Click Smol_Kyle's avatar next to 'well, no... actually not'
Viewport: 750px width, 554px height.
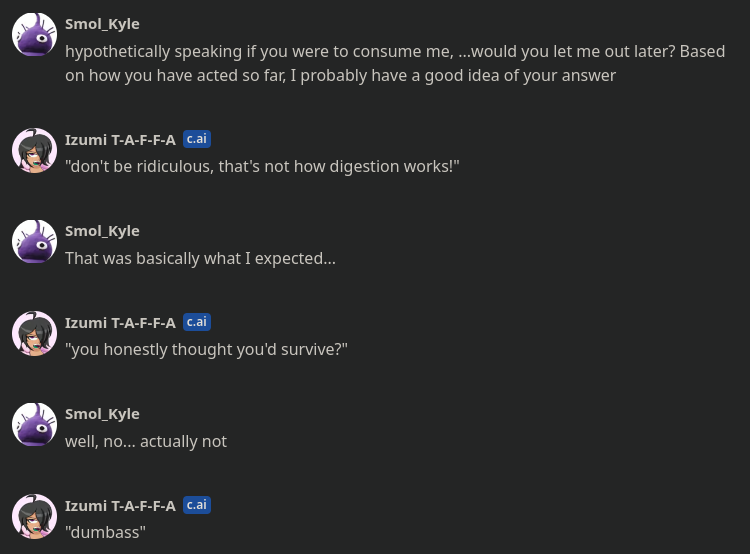[x=34, y=425]
